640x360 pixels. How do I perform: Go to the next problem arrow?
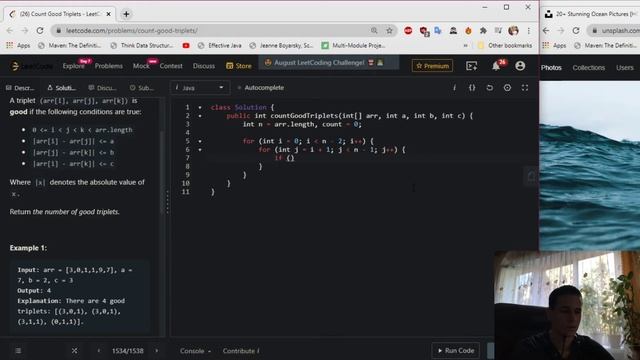click(x=156, y=351)
